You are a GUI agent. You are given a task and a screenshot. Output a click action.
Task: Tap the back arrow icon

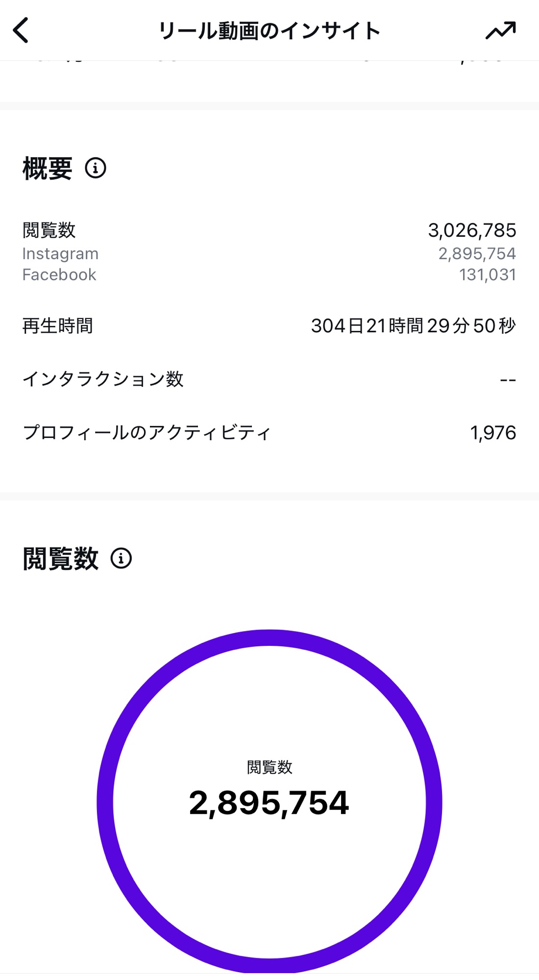point(21,31)
